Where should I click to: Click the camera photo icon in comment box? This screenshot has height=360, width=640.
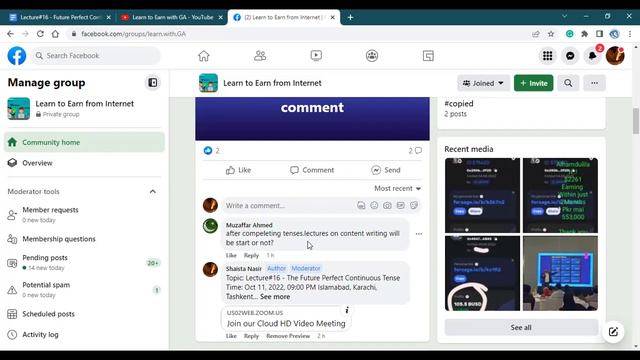pyautogui.click(x=387, y=205)
